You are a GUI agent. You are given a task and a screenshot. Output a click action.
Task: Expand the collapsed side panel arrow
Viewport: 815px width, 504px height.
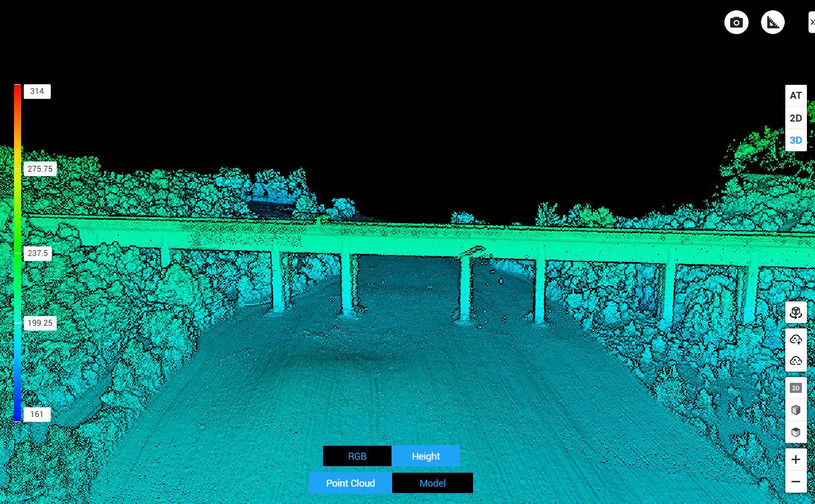[811, 23]
